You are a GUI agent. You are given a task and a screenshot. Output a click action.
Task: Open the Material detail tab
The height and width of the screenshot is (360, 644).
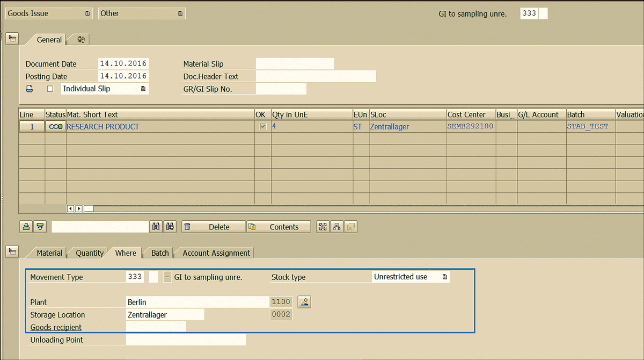[x=49, y=253]
